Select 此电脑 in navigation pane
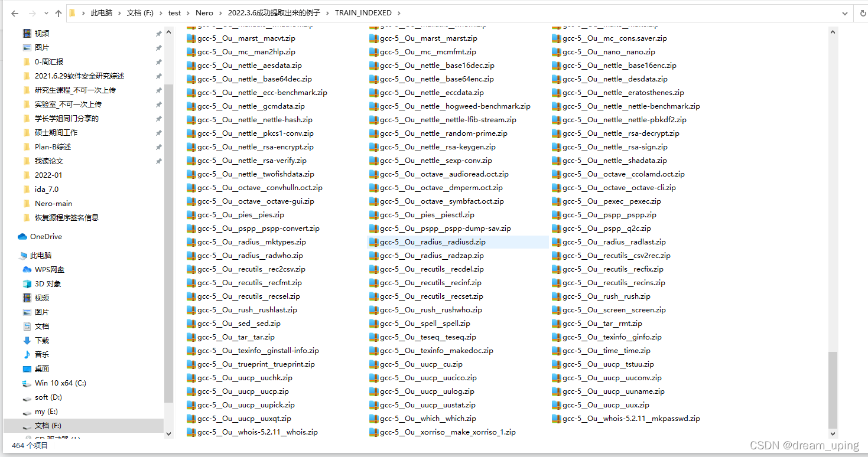 (41, 256)
